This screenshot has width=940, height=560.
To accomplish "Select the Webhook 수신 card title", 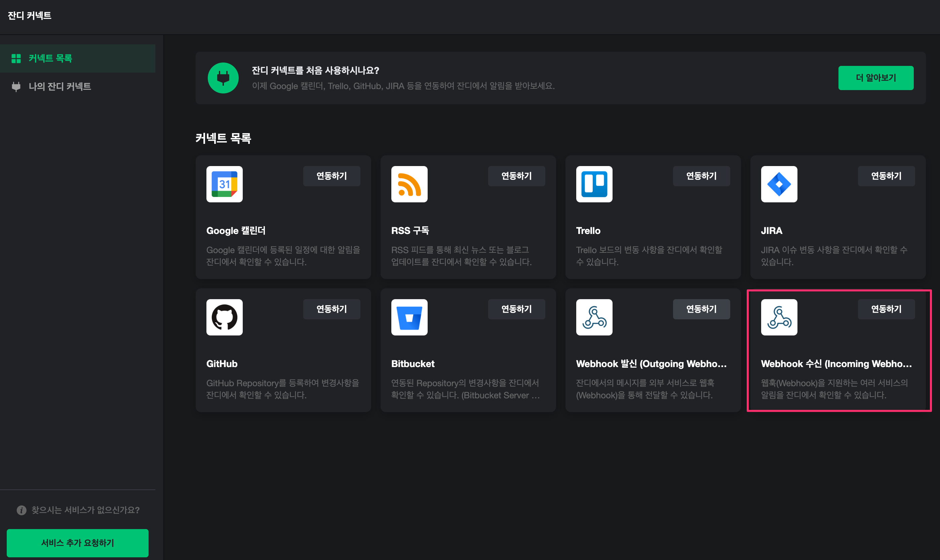I will tap(836, 364).
